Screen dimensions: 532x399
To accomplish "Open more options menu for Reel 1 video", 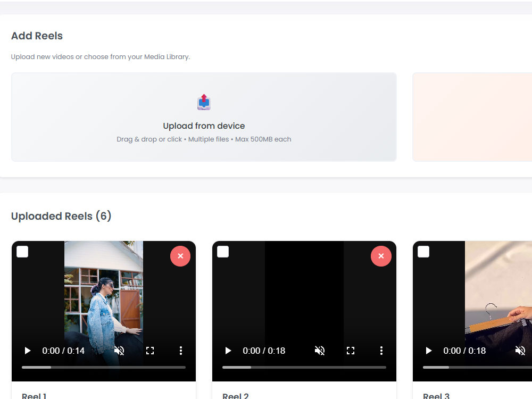I will pos(181,351).
